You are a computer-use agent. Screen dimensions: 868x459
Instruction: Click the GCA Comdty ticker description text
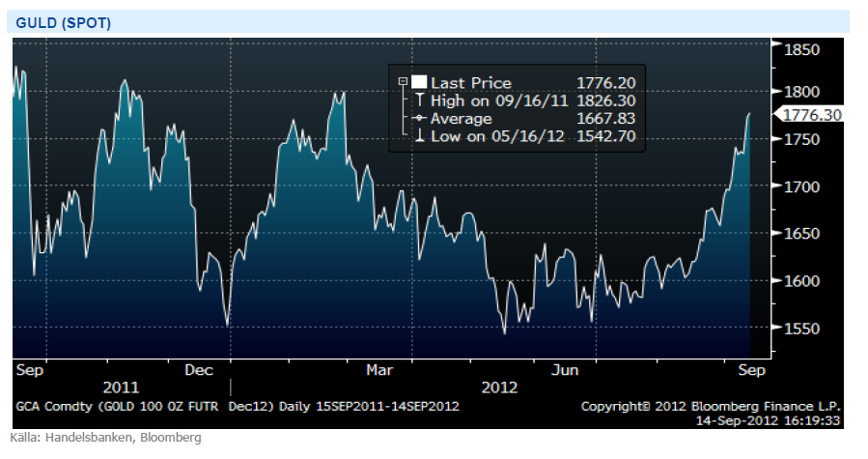[237, 406]
